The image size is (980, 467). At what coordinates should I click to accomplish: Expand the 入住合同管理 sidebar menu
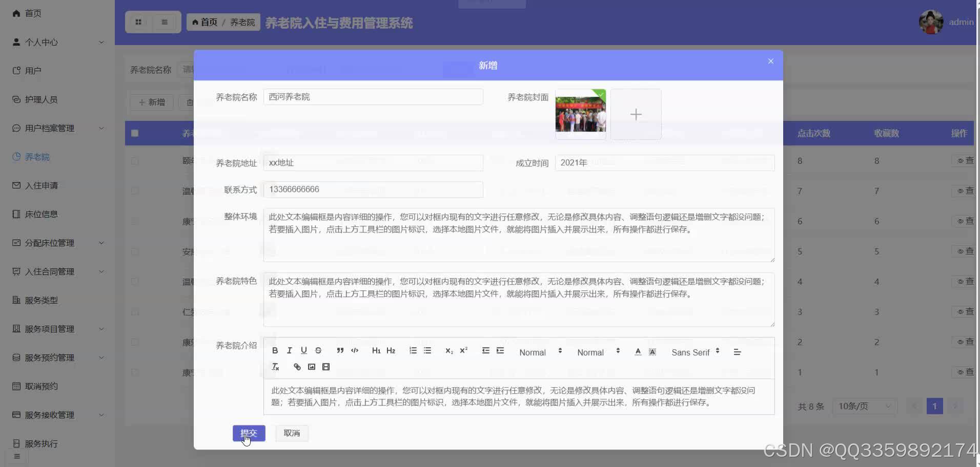(x=57, y=271)
